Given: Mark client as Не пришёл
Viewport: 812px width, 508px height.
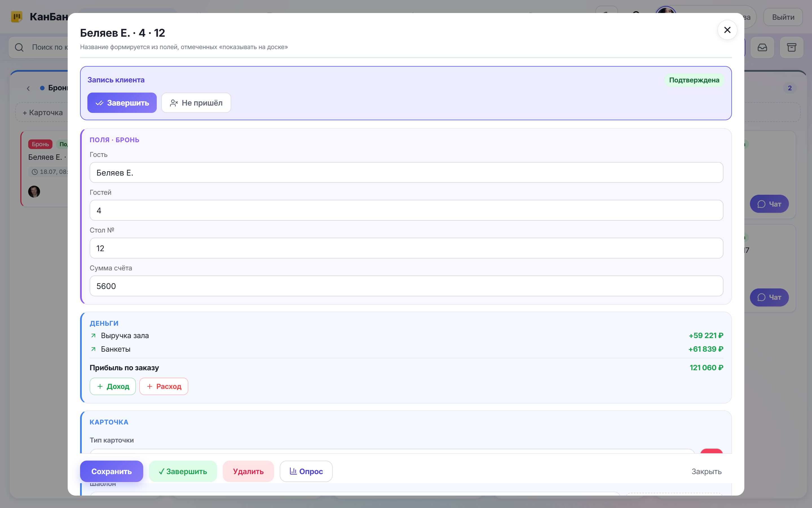Looking at the screenshot, I should coord(196,103).
